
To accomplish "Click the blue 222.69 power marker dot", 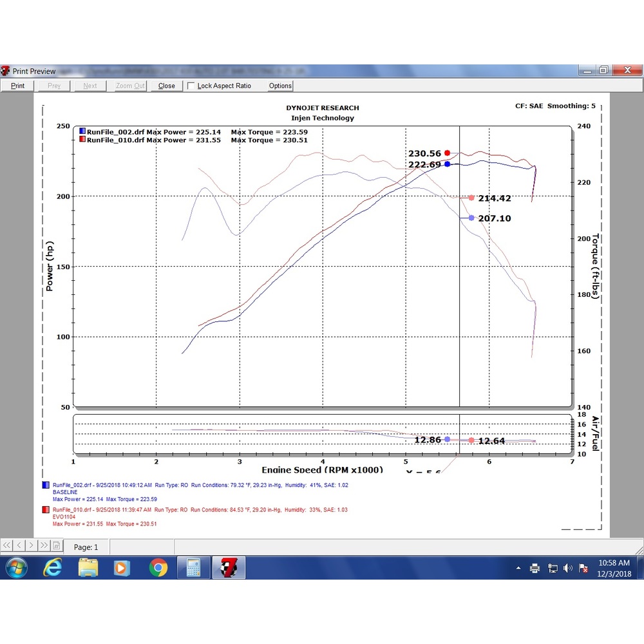I will 448,164.
